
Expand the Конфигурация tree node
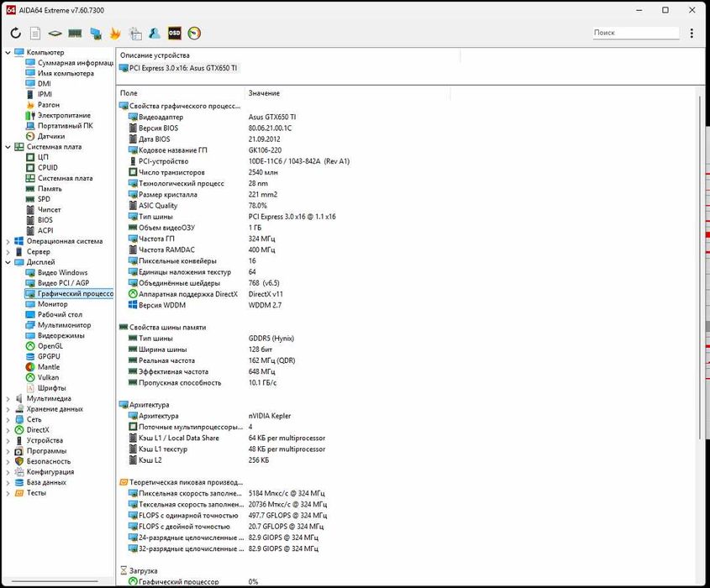(8, 472)
